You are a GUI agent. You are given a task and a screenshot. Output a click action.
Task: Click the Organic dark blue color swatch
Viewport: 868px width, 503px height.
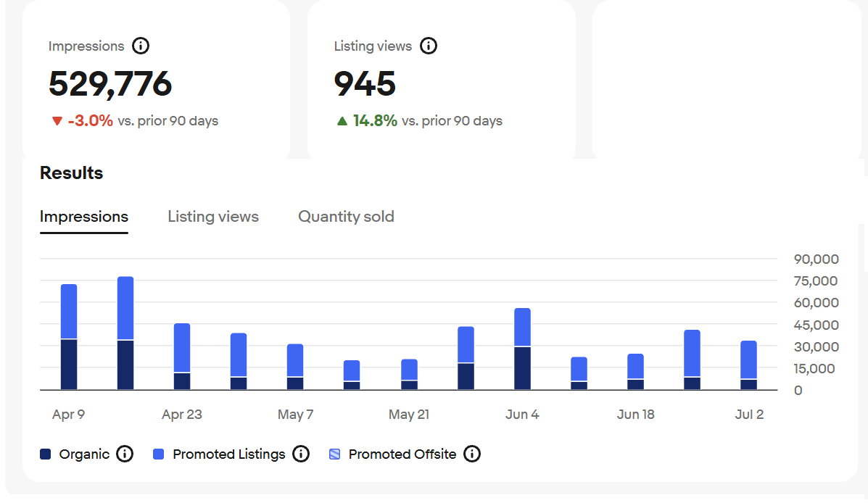tap(45, 454)
